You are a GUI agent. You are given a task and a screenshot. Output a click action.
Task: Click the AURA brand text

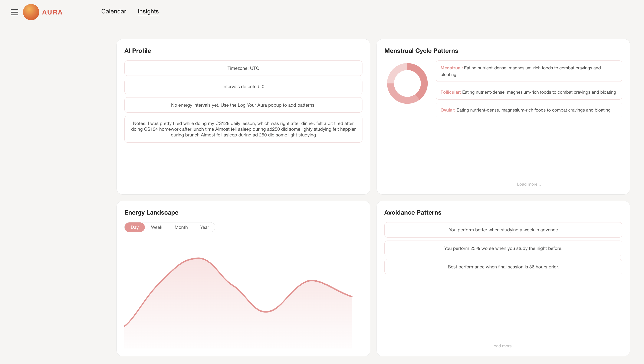tap(52, 12)
